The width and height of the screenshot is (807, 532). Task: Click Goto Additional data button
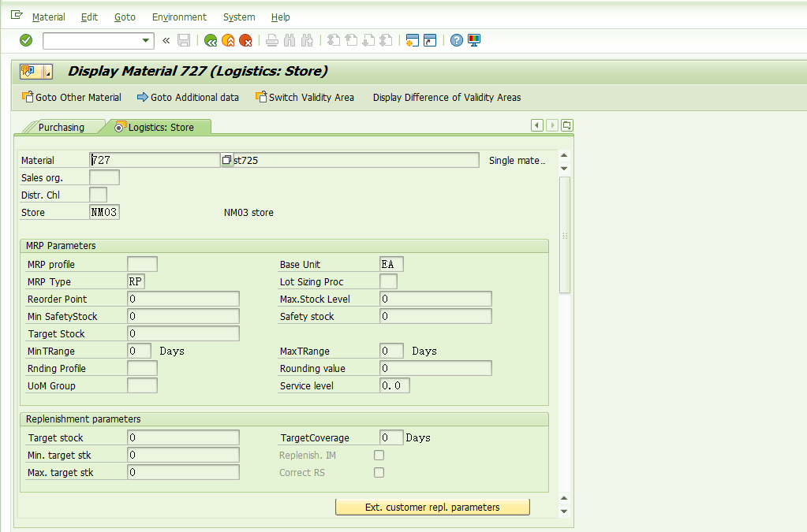point(188,97)
